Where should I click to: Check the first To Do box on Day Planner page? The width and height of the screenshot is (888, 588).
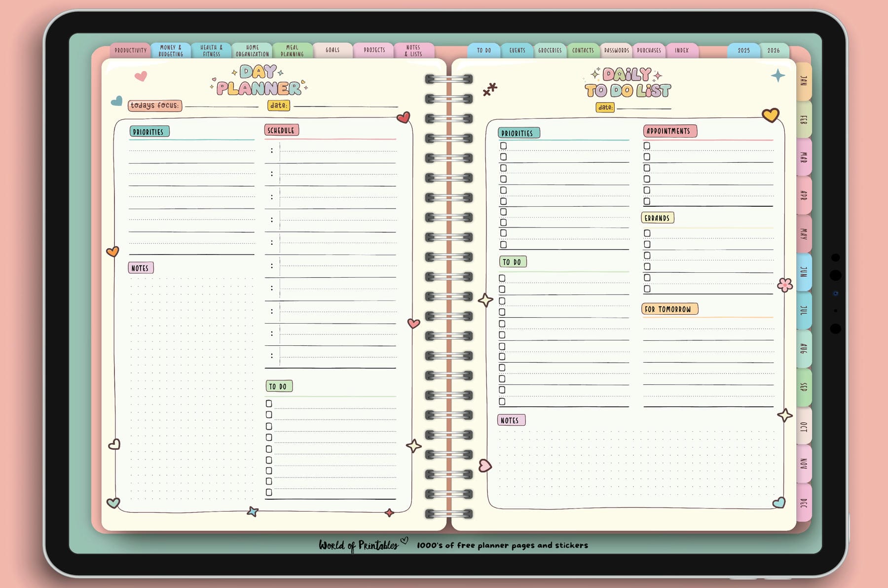268,404
